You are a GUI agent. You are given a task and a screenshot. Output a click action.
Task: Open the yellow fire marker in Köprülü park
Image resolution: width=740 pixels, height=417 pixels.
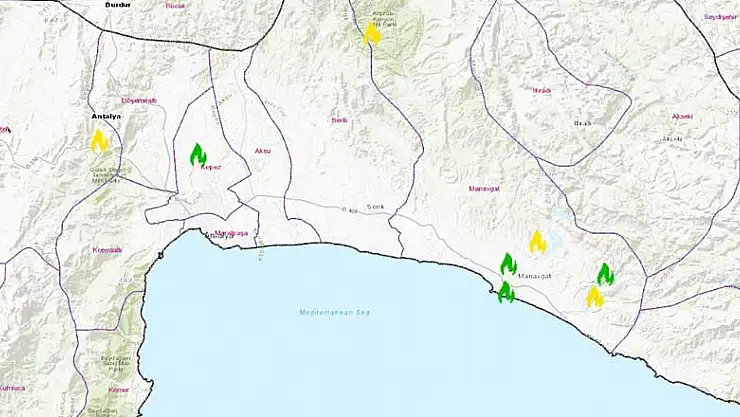(x=372, y=35)
